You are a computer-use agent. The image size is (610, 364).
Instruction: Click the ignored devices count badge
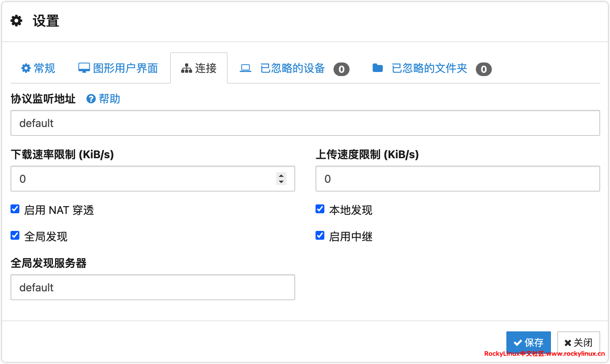341,69
